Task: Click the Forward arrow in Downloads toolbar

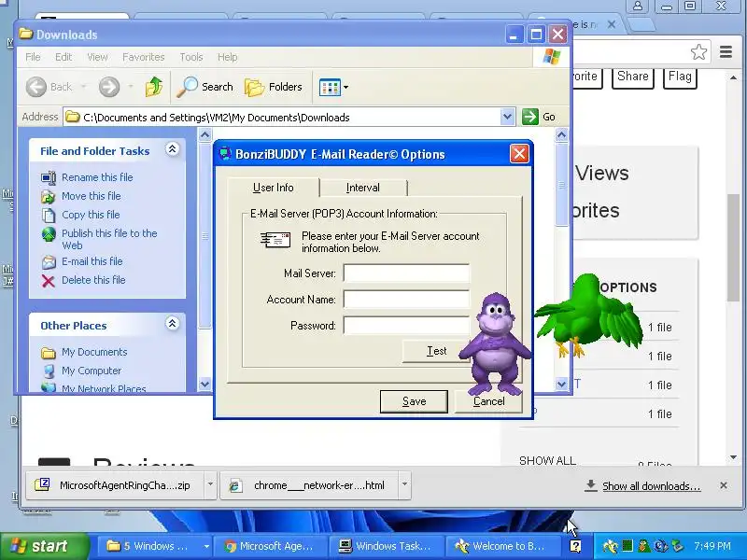Action: pos(109,87)
